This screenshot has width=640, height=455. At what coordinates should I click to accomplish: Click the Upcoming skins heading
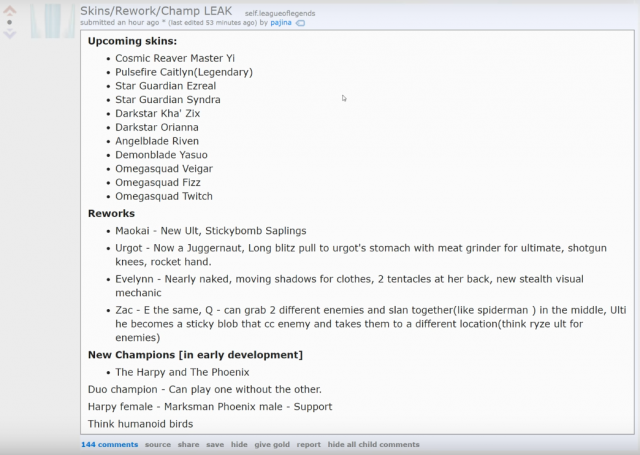(x=132, y=41)
